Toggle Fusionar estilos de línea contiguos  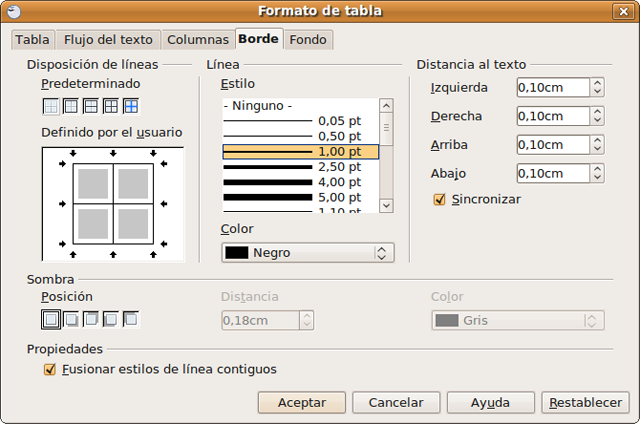point(50,369)
